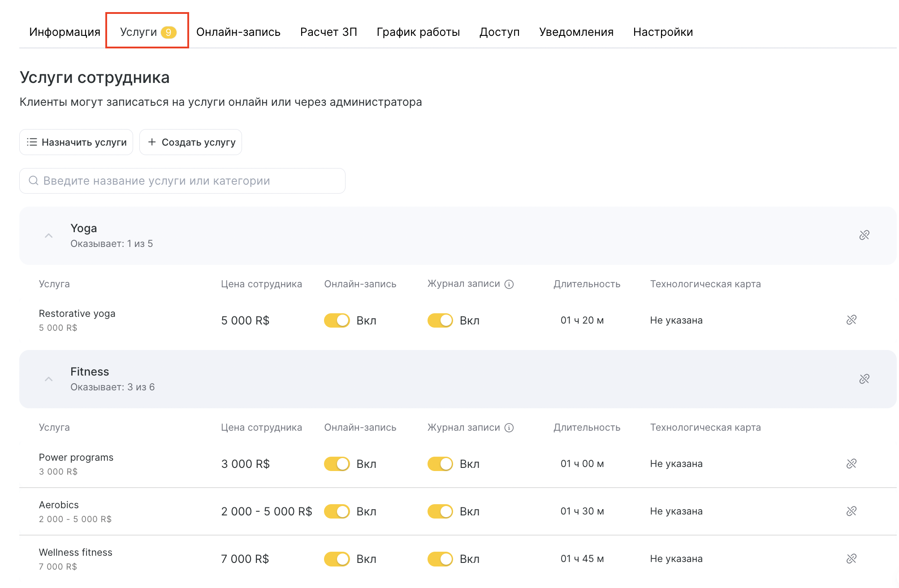Unlink Restorative yoga service from employee
The width and height of the screenshot is (899, 588).
[x=851, y=320]
